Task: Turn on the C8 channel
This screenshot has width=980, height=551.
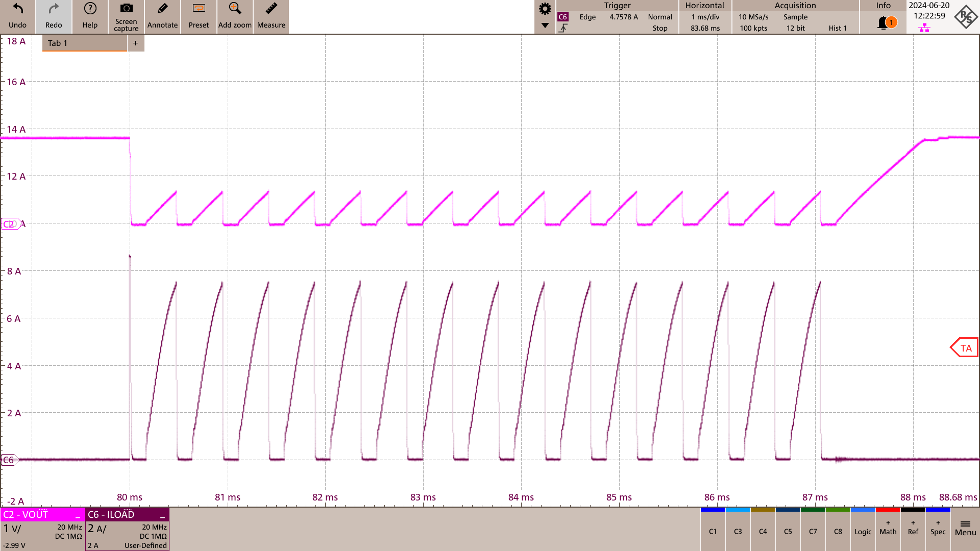Action: (838, 531)
